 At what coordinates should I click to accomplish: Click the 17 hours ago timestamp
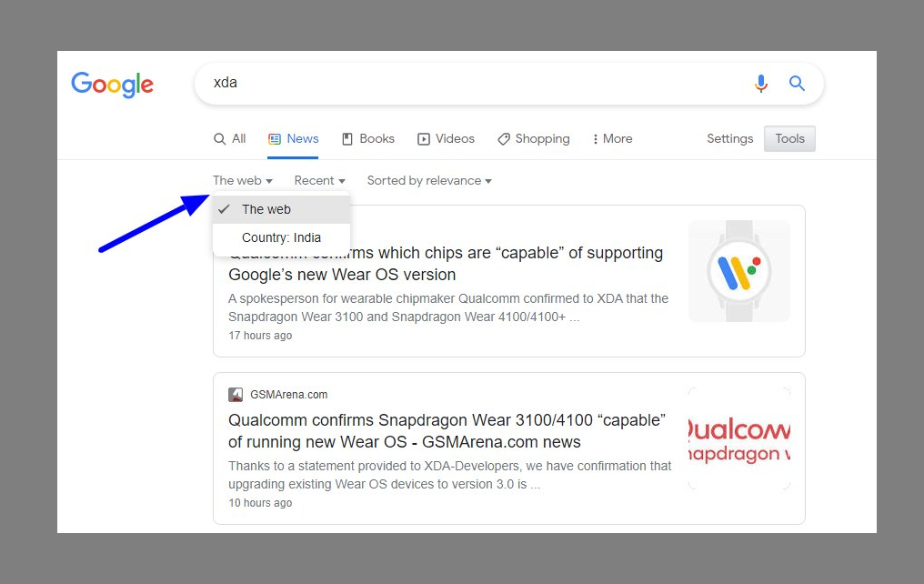coord(260,336)
